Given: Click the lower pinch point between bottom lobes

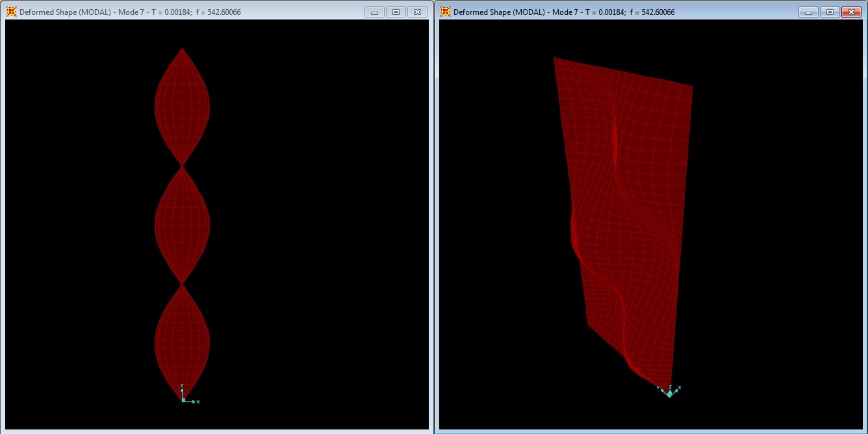Looking at the screenshot, I should point(183,284).
